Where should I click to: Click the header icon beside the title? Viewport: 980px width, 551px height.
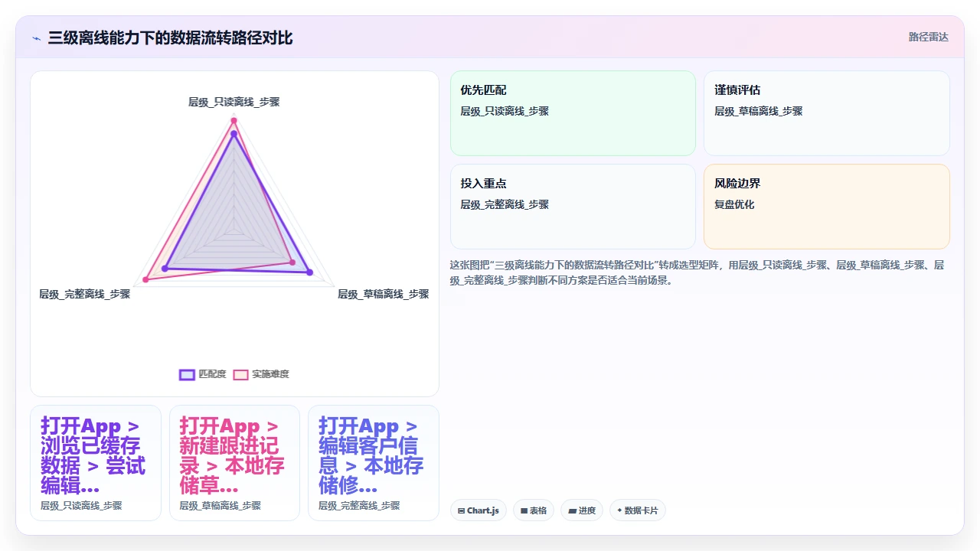[36, 38]
